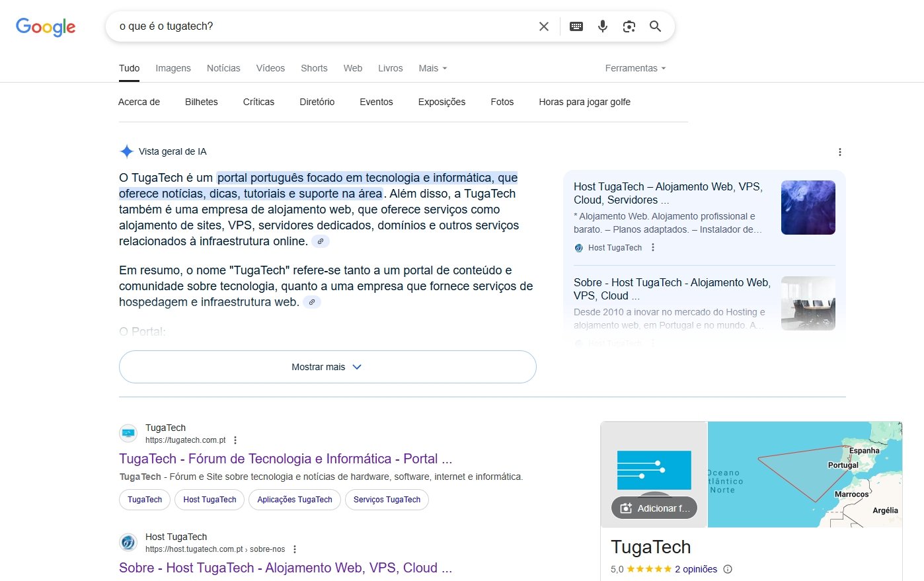The width and height of the screenshot is (924, 581).
Task: Switch to the Imagens tab
Action: tap(173, 68)
